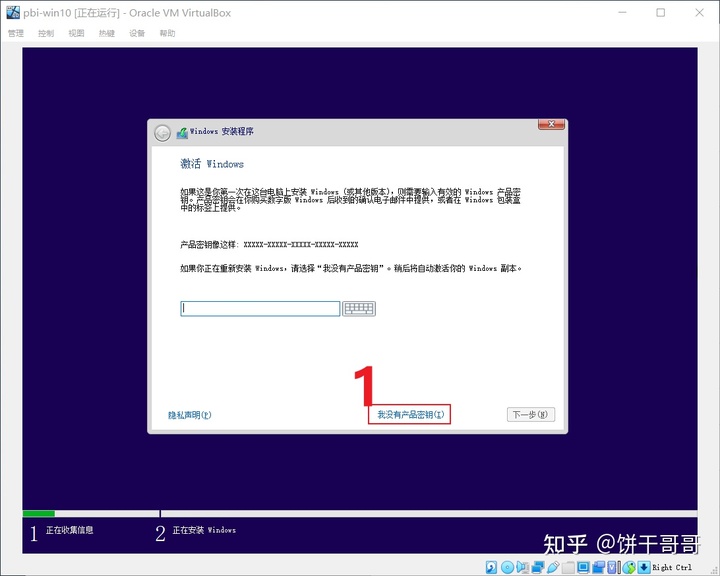720x576 pixels.
Task: Open the 设备 menu
Action: (x=137, y=33)
